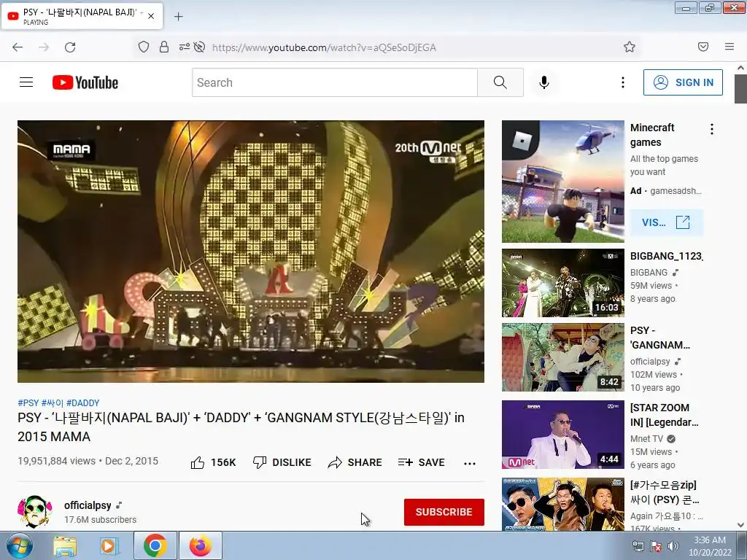Open a new tab with plus button
Image resolution: width=747 pixels, height=560 pixels.
tap(178, 17)
